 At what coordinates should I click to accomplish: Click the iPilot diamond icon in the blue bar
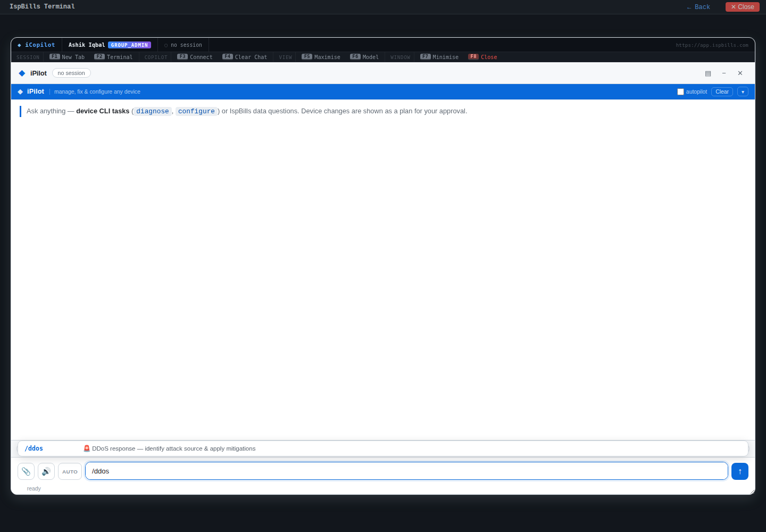pos(20,92)
